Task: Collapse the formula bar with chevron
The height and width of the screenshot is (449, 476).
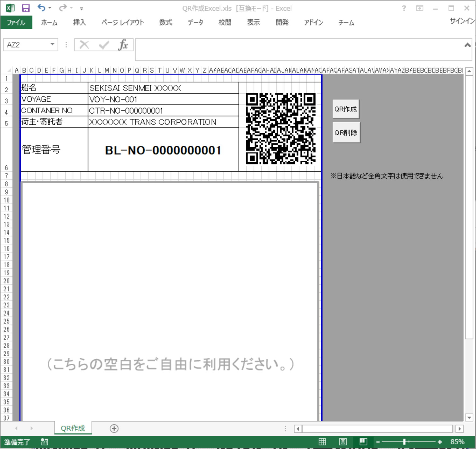Action: coord(467,45)
